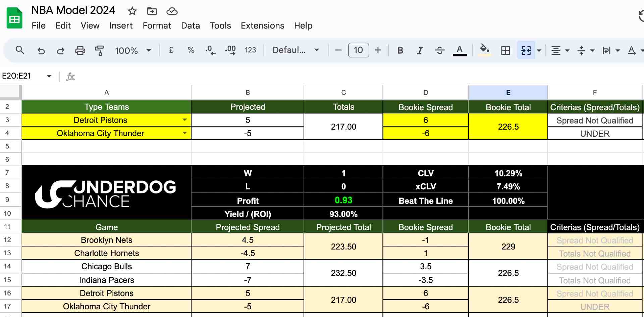Open Detroit Pistons team dropdown
644x317 pixels.
point(184,120)
